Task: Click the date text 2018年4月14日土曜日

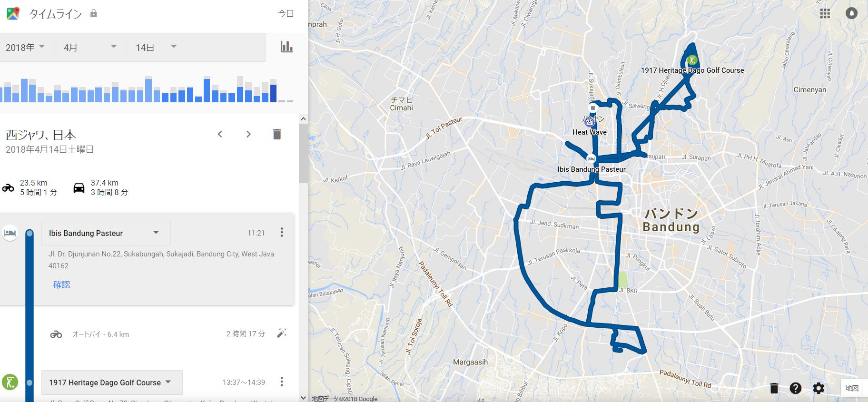Action: 49,149
